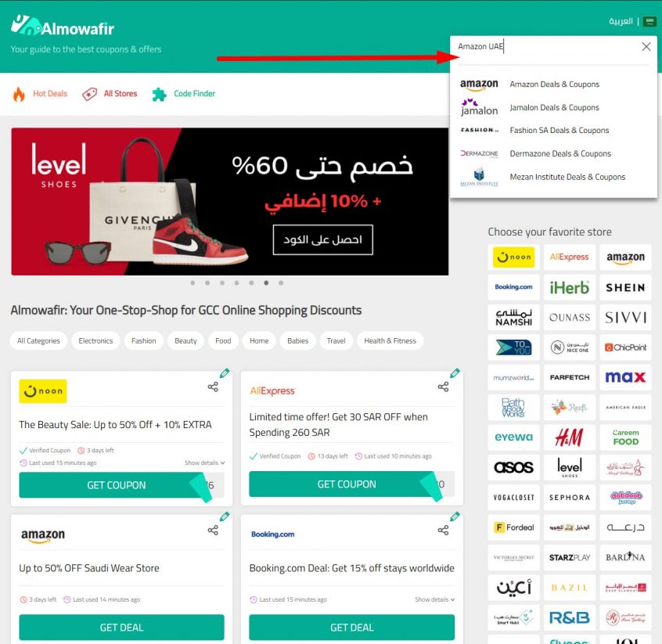Select Jamalon Deals & Coupons suggestion
The width and height of the screenshot is (662, 644).
click(x=553, y=108)
